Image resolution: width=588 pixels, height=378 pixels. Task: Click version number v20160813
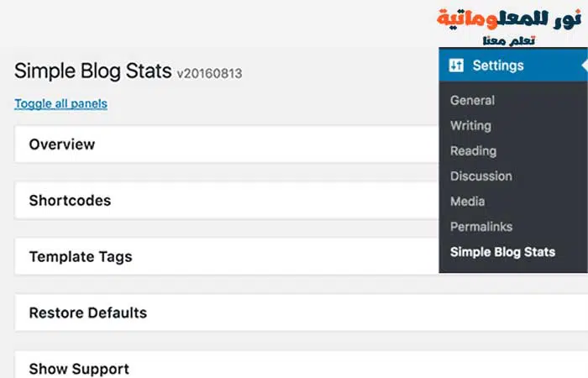(209, 74)
